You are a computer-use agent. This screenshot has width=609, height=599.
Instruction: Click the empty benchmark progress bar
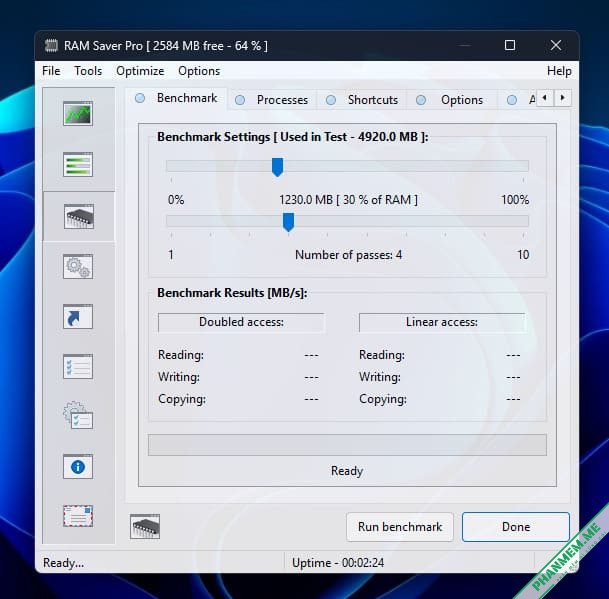pos(347,445)
